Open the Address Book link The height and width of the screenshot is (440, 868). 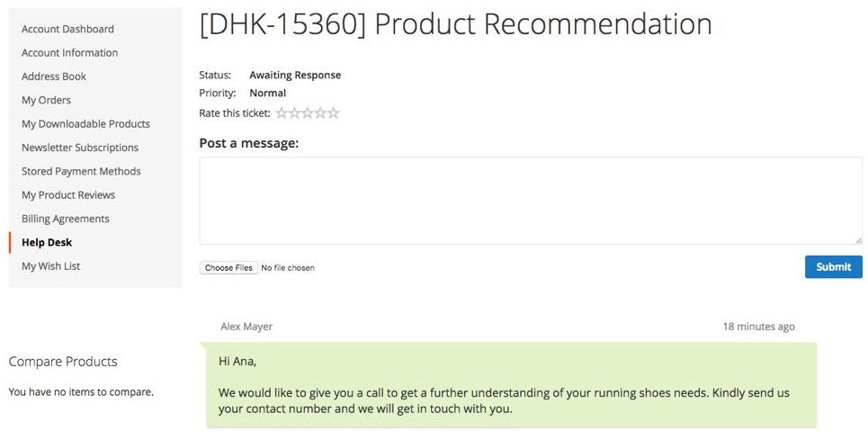54,76
